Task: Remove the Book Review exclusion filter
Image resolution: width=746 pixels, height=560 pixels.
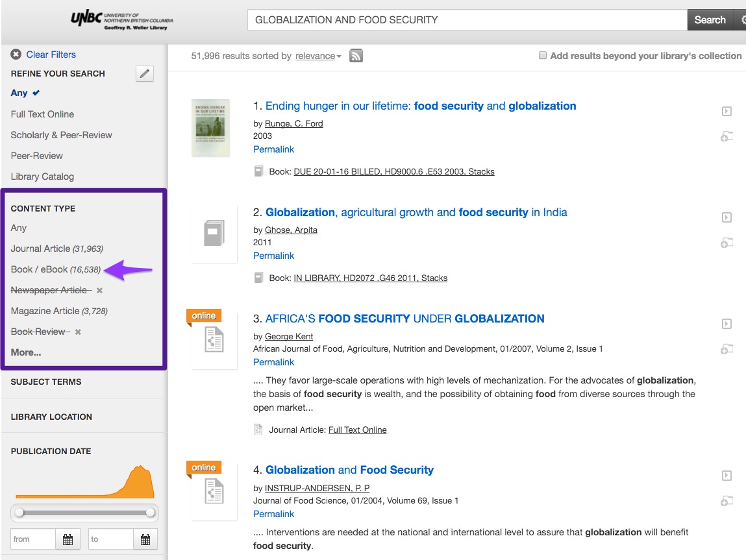Action: coord(78,332)
